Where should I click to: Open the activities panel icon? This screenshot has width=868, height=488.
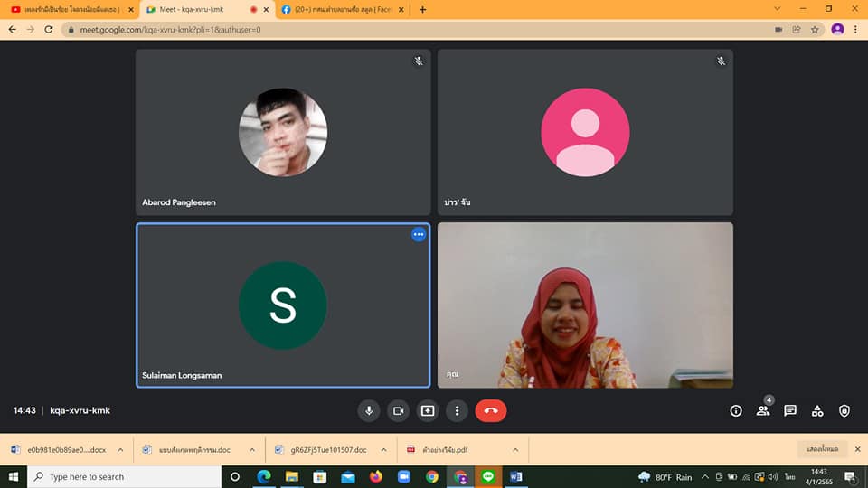[817, 410]
